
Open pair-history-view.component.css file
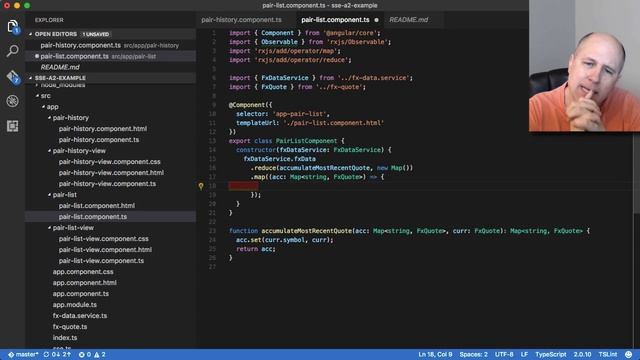(x=109, y=162)
